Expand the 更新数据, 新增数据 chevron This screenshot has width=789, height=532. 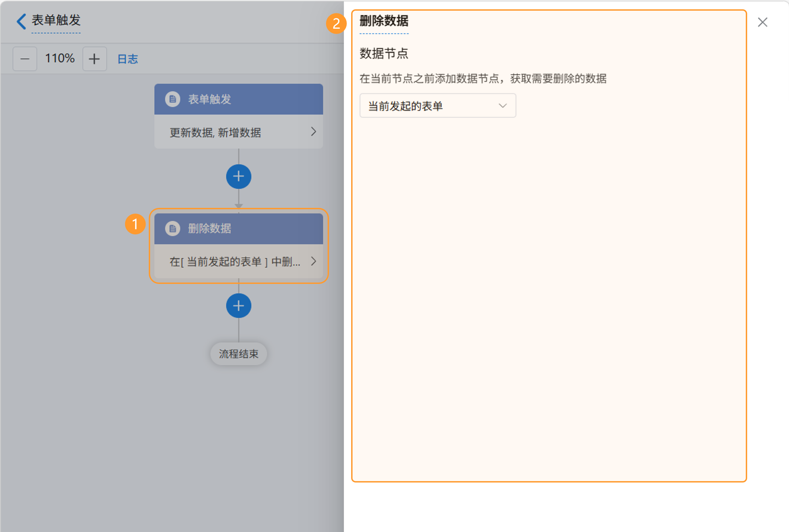pos(313,132)
